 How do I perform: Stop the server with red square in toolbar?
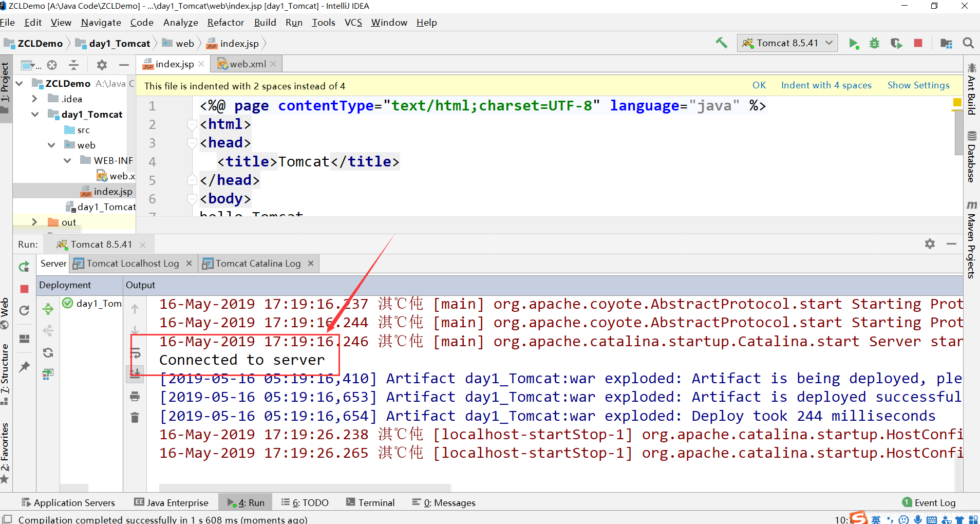tap(918, 43)
